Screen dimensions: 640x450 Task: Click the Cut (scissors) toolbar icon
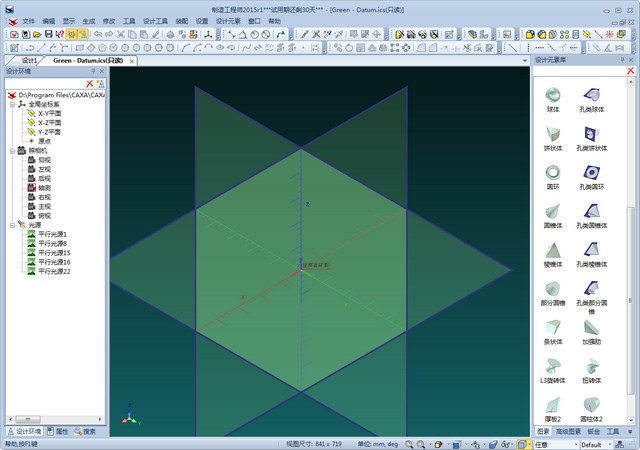120,34
